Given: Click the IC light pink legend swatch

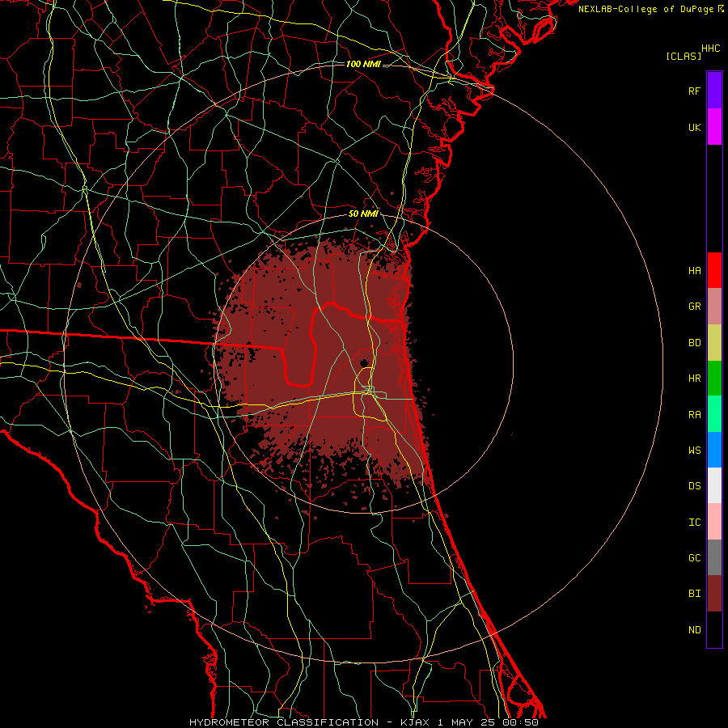Looking at the screenshot, I should [714, 522].
